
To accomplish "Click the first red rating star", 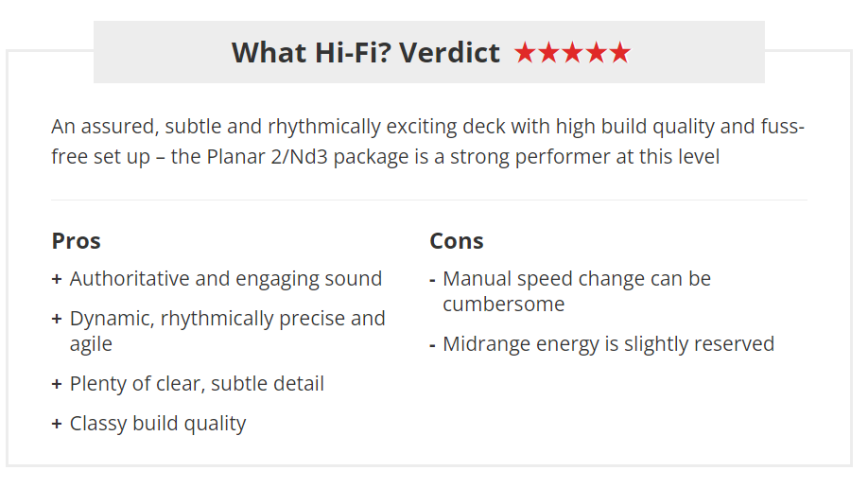I will [525, 53].
